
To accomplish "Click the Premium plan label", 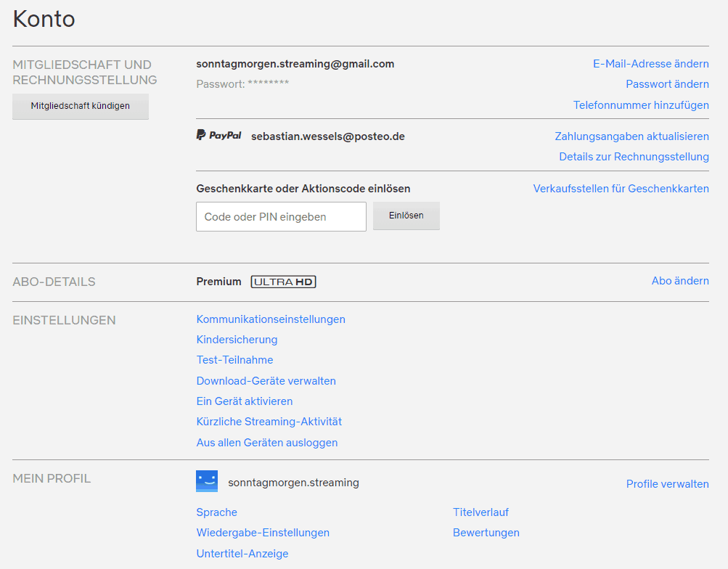I will pyautogui.click(x=218, y=282).
